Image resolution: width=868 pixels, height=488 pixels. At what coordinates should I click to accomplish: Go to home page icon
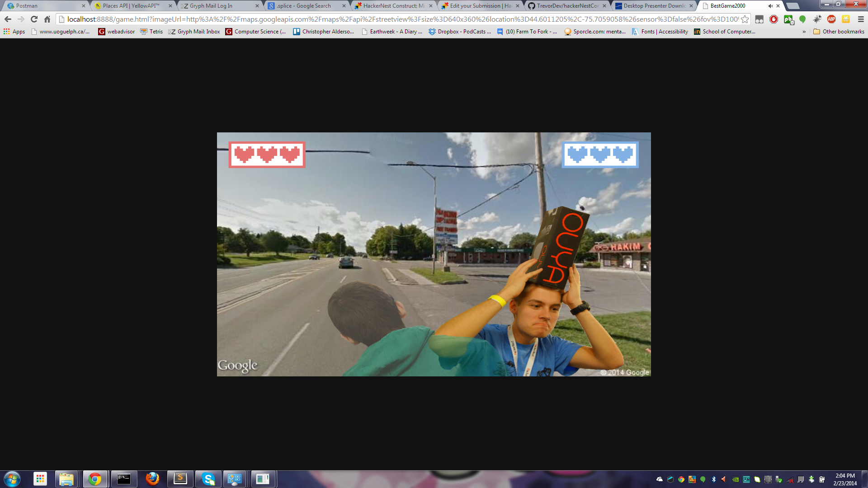pyautogui.click(x=47, y=19)
